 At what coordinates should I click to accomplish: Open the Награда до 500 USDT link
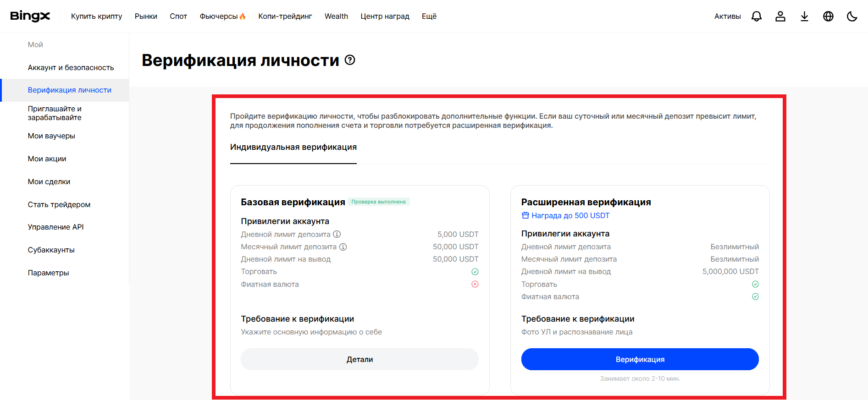coord(570,215)
